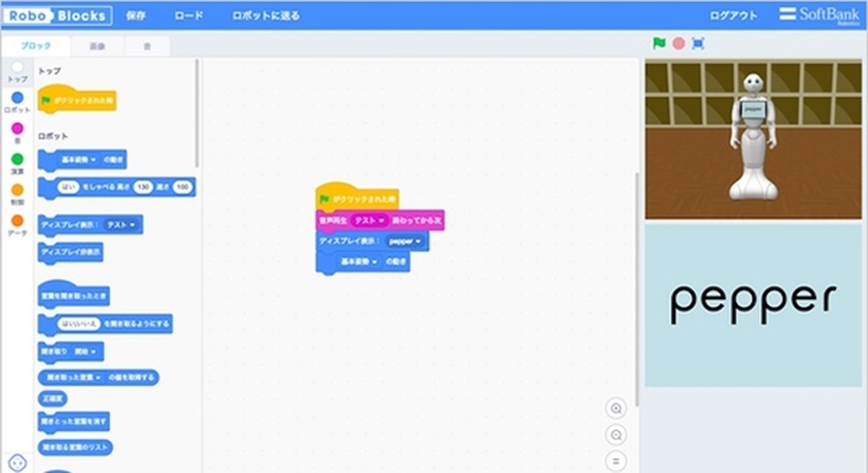
Task: Click the green flag run button
Action: tap(660, 43)
